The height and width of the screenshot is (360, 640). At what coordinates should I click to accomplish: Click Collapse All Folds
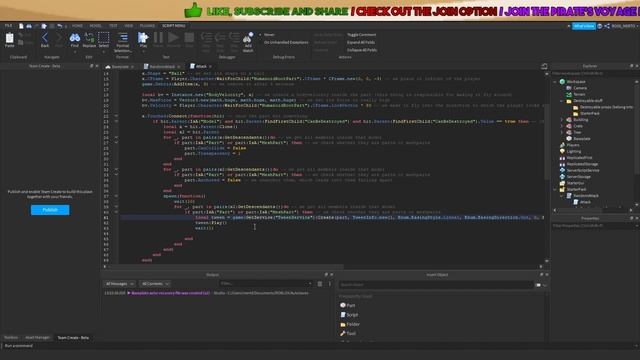(x=362, y=50)
